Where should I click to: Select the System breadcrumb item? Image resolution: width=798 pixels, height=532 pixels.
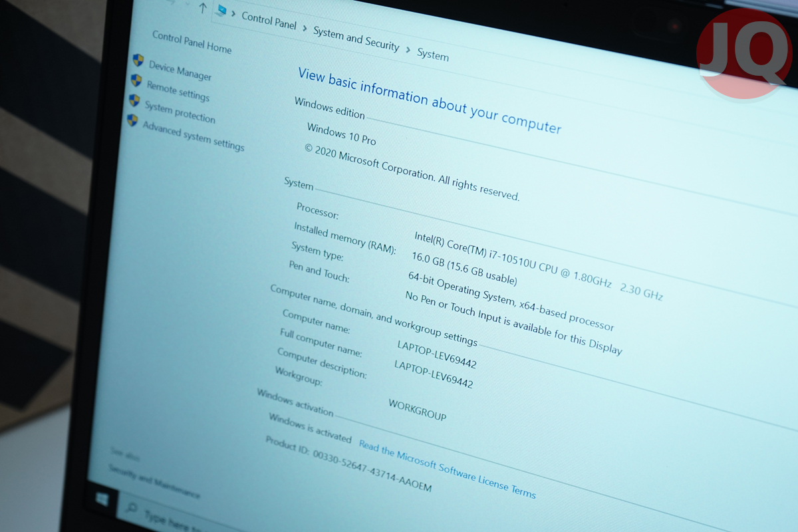(x=433, y=55)
